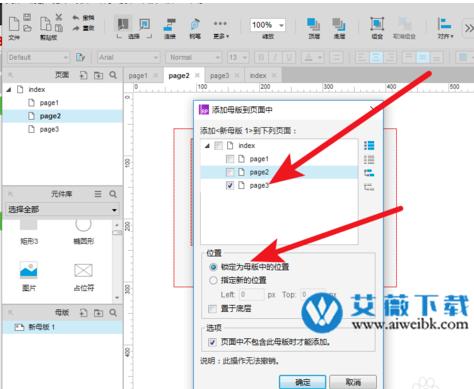
Task: Search the widget library
Action: point(113,194)
